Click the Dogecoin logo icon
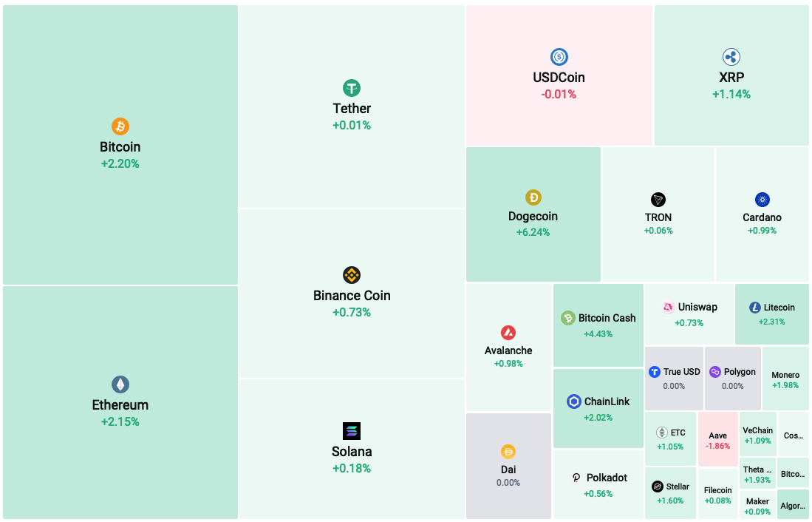Image resolution: width=812 pixels, height=522 pixels. 533,197
